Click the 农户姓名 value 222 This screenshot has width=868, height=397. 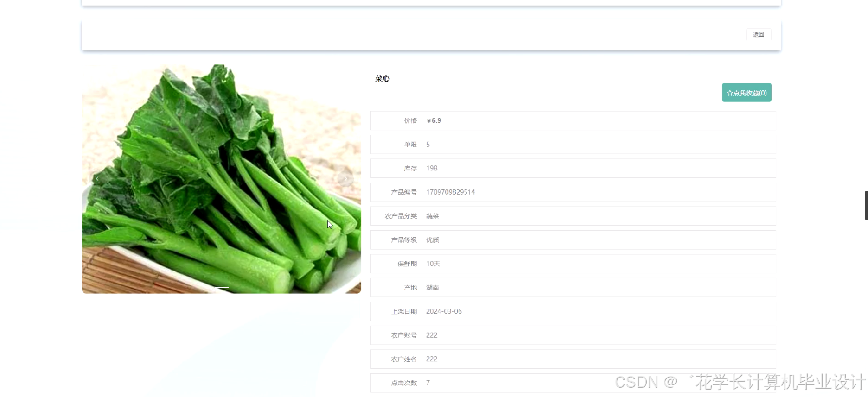[432, 359]
